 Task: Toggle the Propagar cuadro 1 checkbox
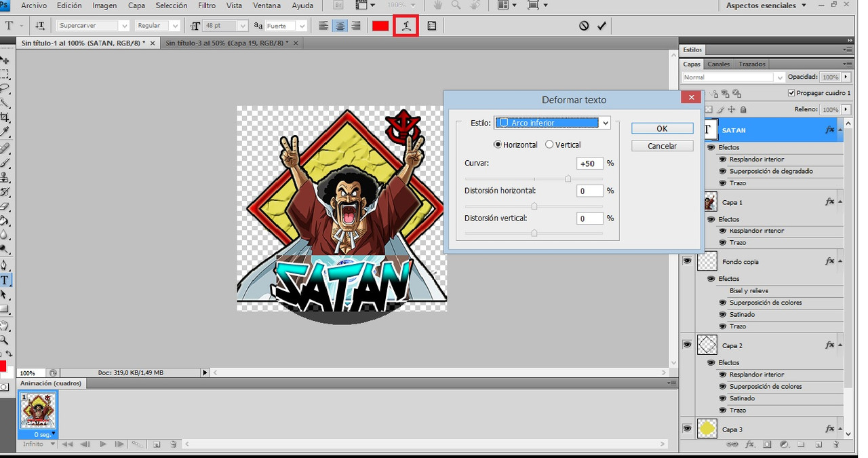pos(791,93)
